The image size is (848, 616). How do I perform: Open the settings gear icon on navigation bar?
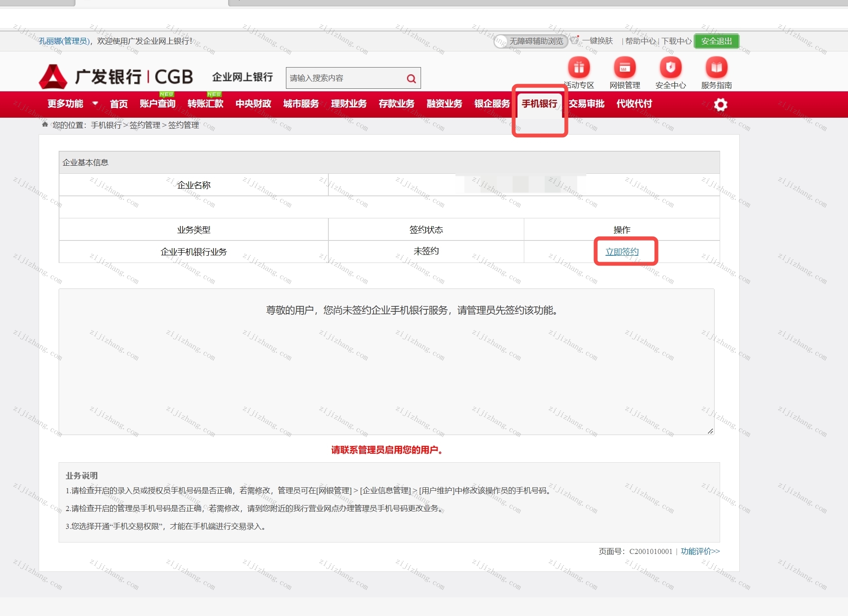click(x=720, y=104)
